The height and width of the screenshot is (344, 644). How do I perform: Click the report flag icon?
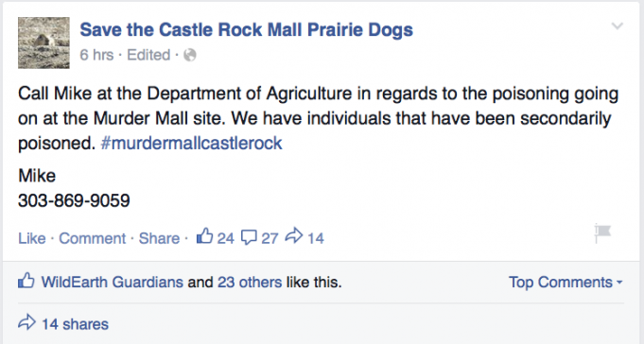(602, 233)
